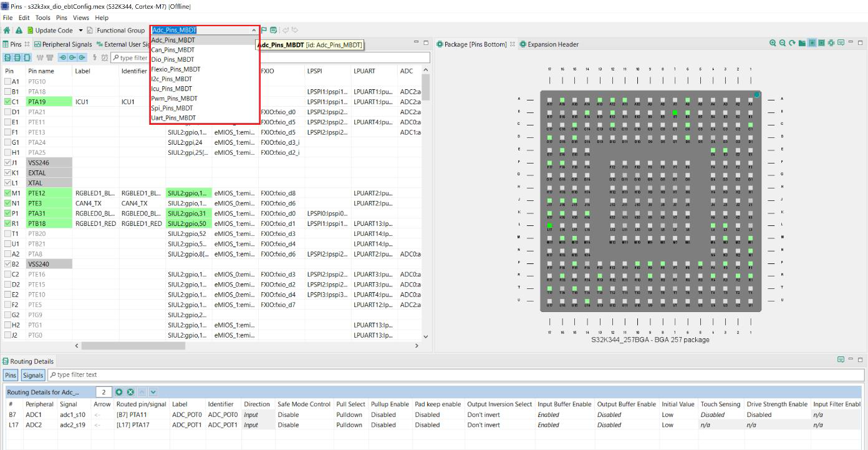Select the Home icon in the toolbar
Screen dimensions: 868x450
7,29
